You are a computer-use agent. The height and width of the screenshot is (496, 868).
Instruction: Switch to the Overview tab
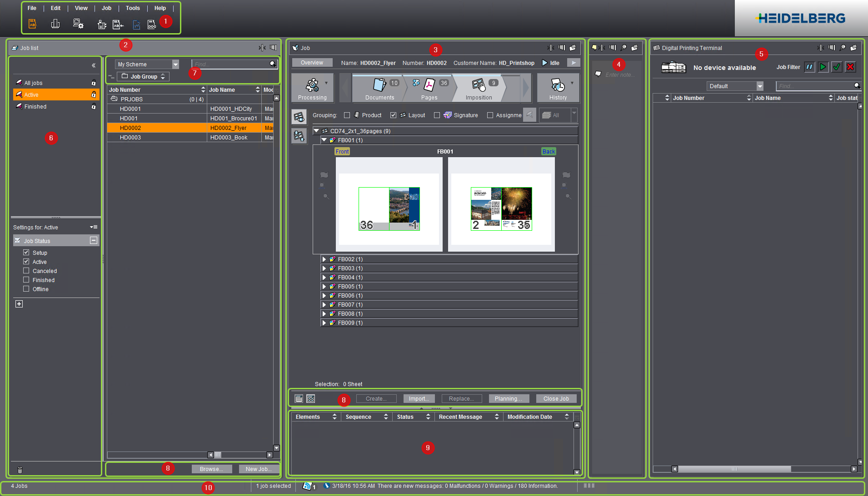pos(312,63)
